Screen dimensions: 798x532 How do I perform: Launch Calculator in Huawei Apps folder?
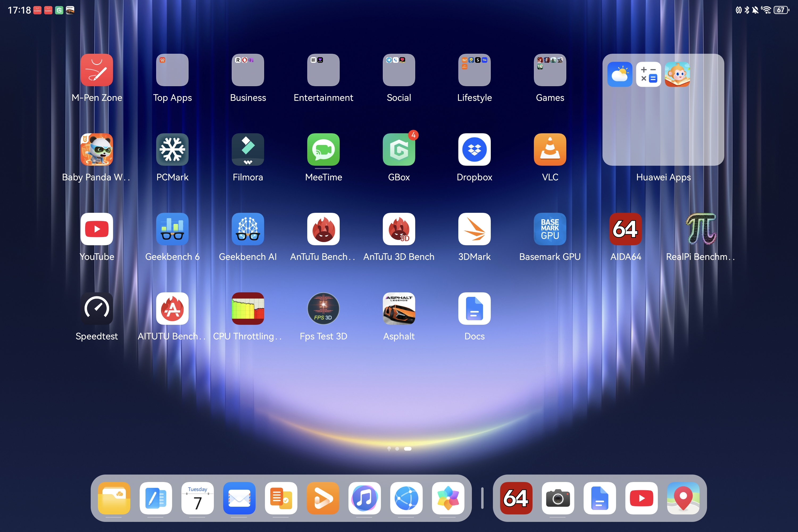coord(649,74)
